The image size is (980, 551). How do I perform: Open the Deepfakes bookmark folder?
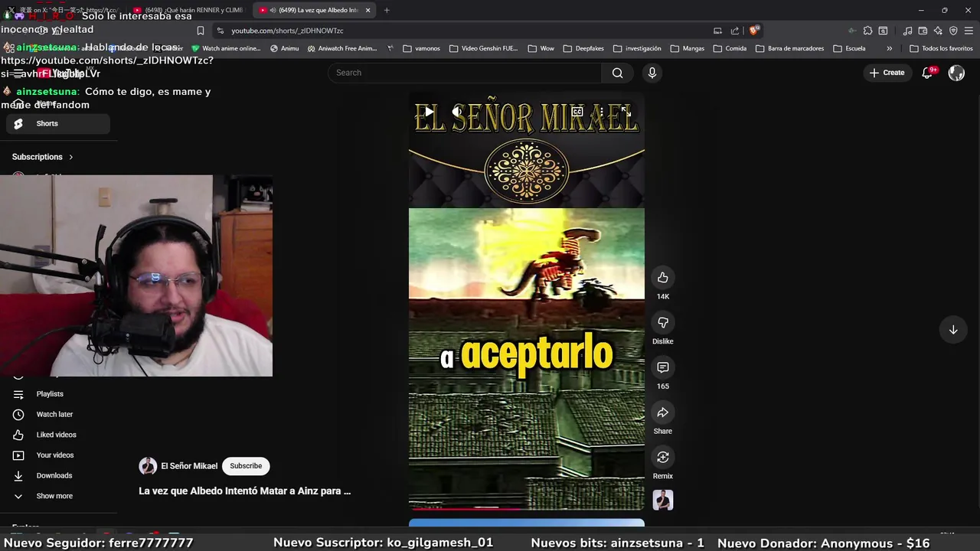pos(583,48)
